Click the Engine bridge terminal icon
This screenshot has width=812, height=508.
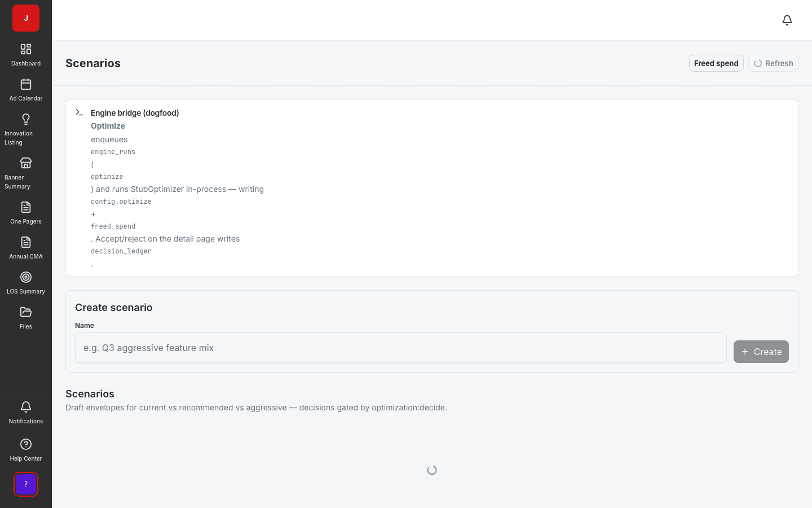(x=80, y=112)
